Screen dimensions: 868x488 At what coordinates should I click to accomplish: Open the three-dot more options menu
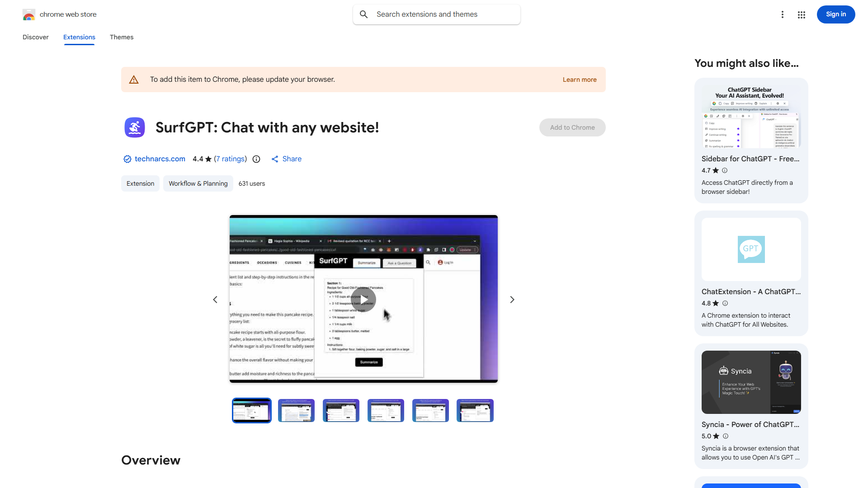pyautogui.click(x=782, y=14)
